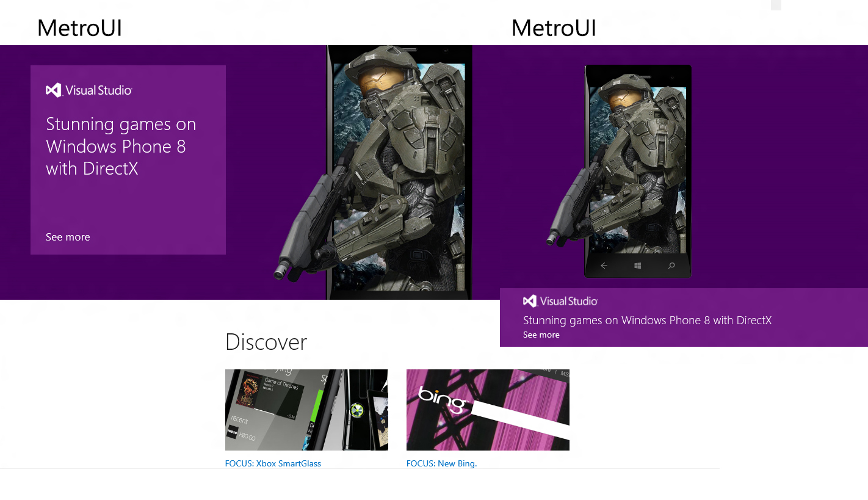Click the left MetroUI page title
Viewport: 868px width, 500px height.
coord(80,28)
